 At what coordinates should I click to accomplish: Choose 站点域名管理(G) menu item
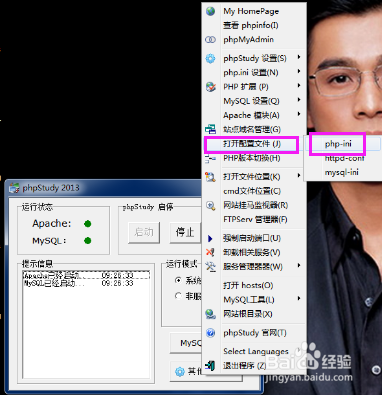pyautogui.click(x=255, y=129)
